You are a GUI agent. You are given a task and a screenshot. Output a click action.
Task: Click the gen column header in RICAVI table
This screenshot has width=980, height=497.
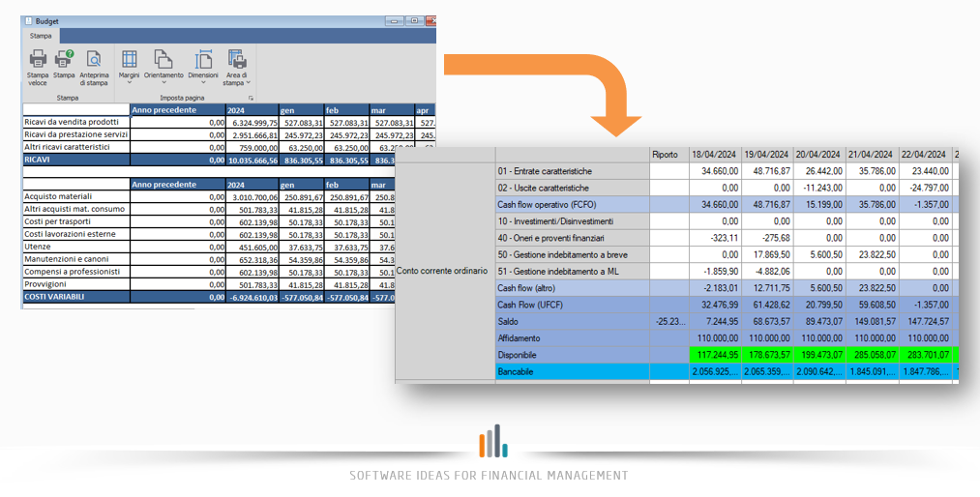[x=301, y=110]
